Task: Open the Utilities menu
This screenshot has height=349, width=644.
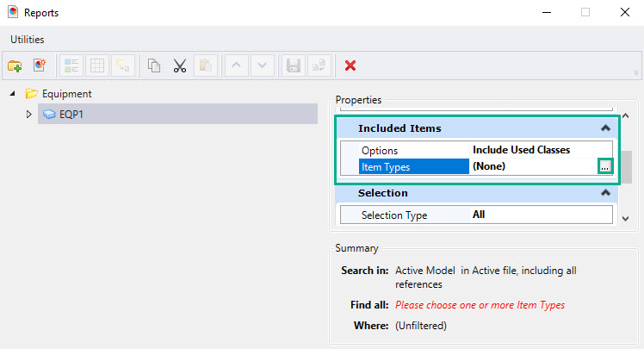Action: (27, 40)
